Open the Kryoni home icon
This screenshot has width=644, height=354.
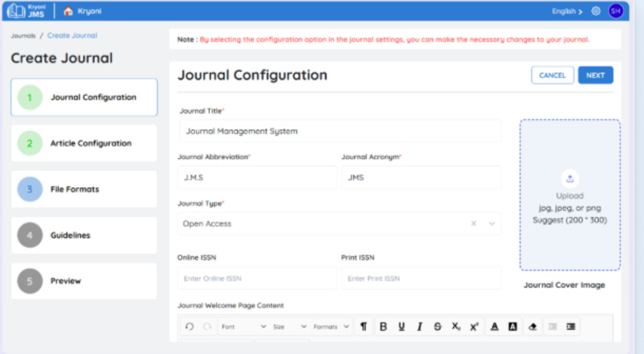click(x=68, y=11)
